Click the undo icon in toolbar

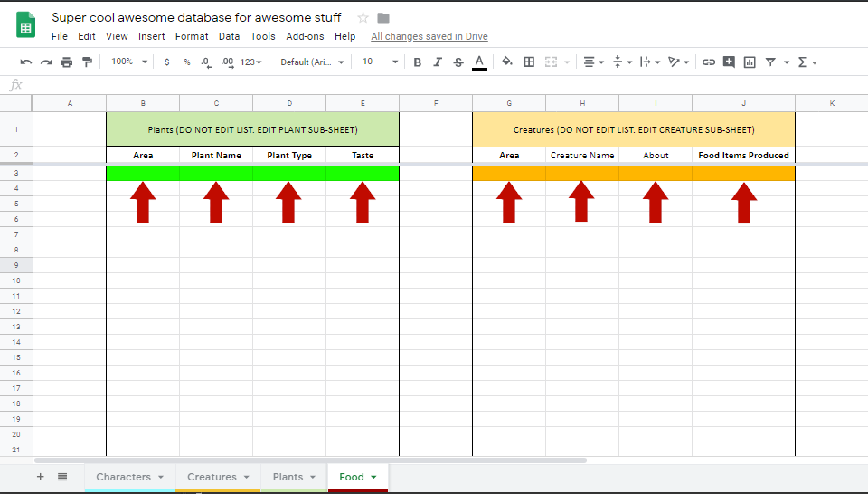(26, 62)
